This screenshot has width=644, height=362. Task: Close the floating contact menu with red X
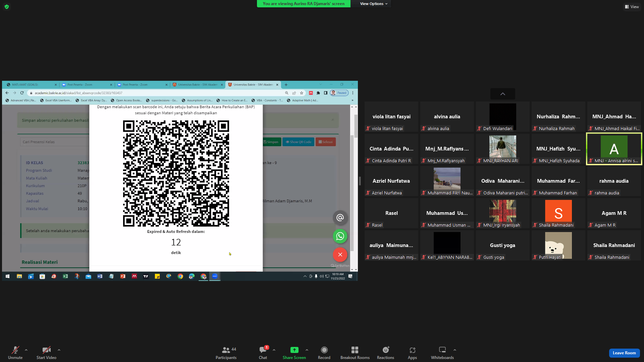pos(340,255)
